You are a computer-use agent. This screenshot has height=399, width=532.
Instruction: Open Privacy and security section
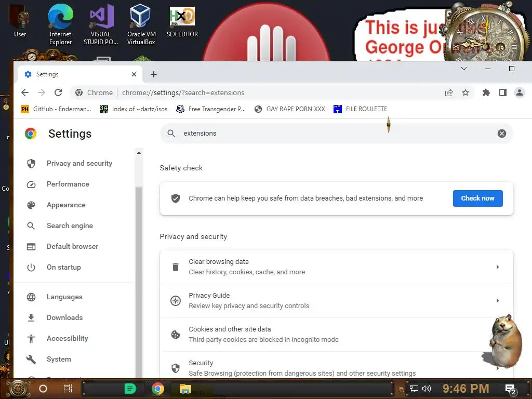79,163
